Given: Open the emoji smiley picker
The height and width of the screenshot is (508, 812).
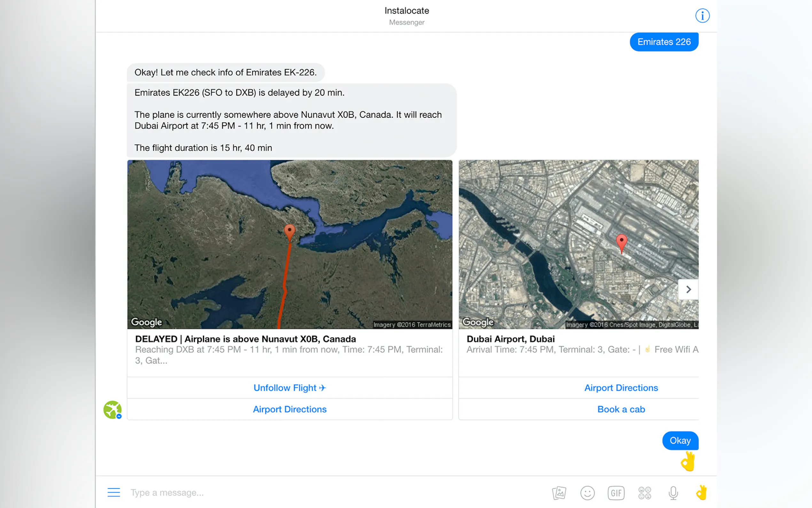Looking at the screenshot, I should click(587, 493).
